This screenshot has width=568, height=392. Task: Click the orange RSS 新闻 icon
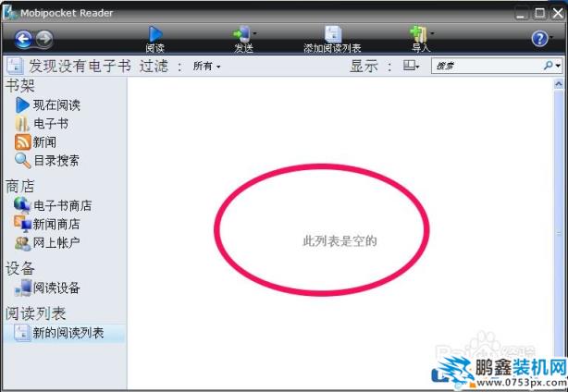pyautogui.click(x=22, y=142)
